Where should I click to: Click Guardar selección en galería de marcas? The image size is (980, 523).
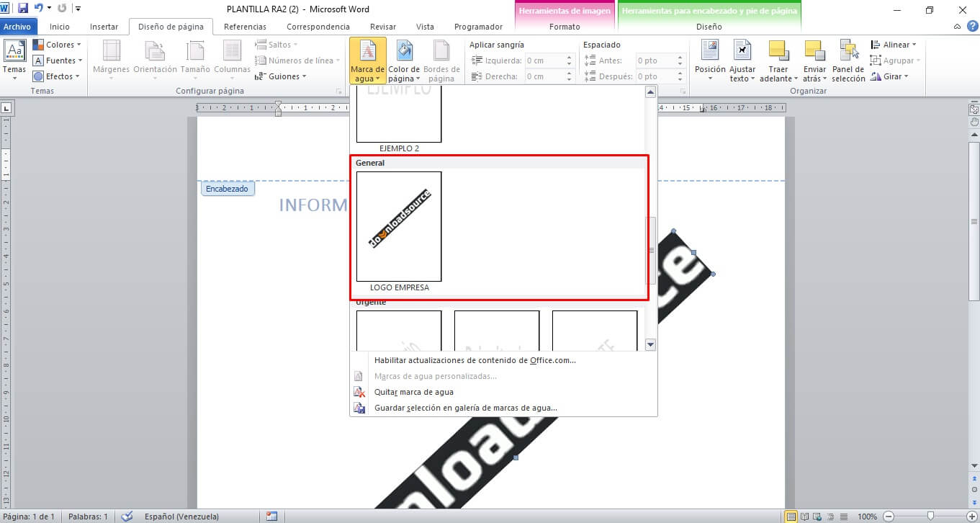(x=466, y=408)
